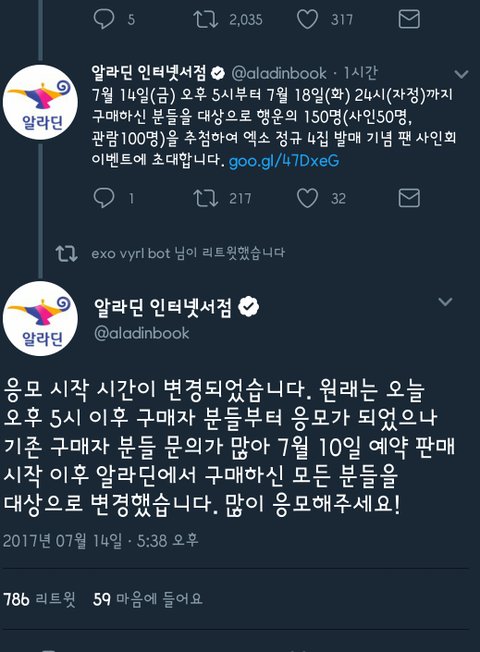Retweet the top tweet with 2,035 retweets

point(205,19)
